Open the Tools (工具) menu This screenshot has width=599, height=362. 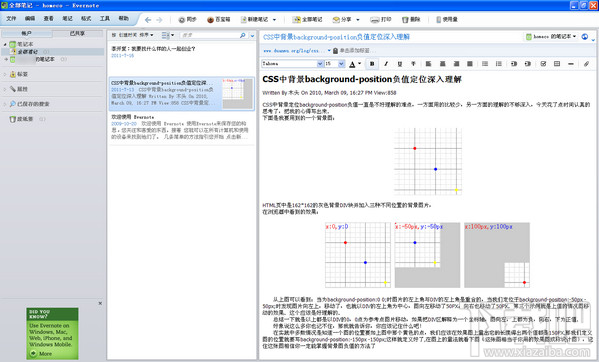click(x=105, y=18)
